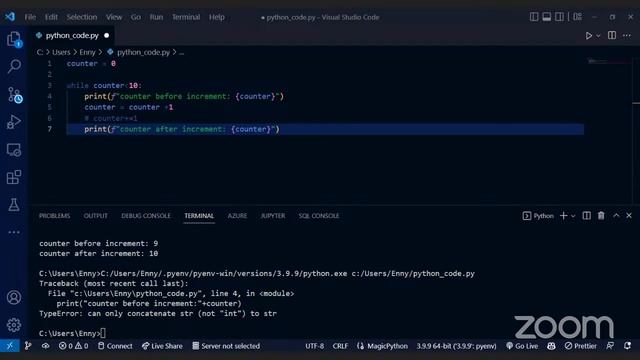Screen dimensions: 640x360
Task: Open the Search view icon
Action: click(x=14, y=66)
